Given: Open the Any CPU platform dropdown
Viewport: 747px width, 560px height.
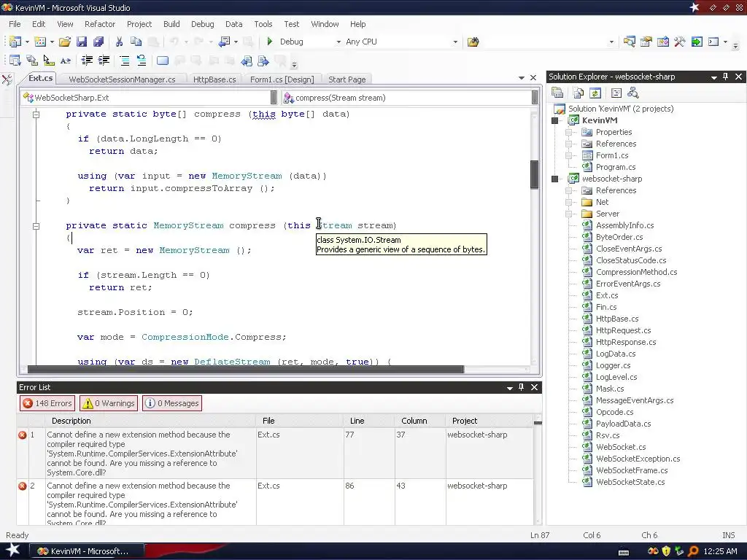Looking at the screenshot, I should [455, 42].
